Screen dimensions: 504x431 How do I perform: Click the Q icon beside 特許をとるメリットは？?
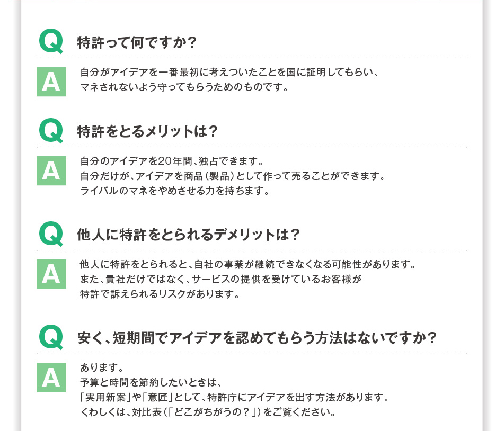[x=51, y=131]
